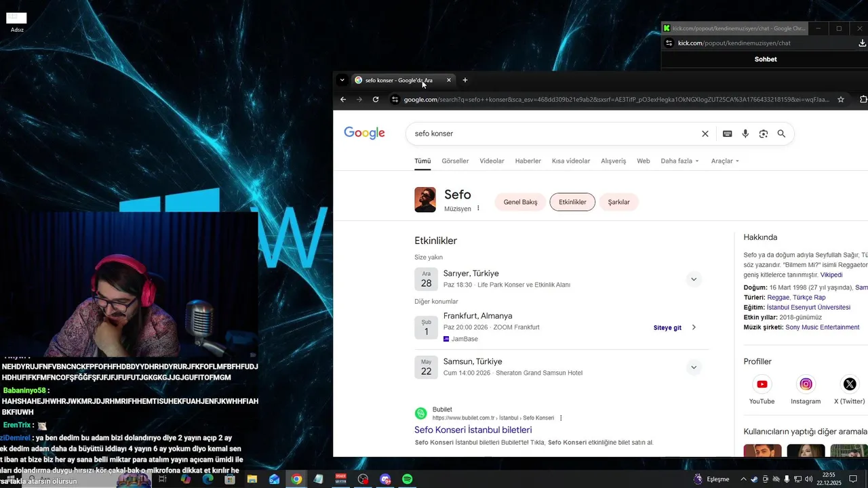Open new tab with plus button
The height and width of the screenshot is (488, 868).
click(465, 80)
